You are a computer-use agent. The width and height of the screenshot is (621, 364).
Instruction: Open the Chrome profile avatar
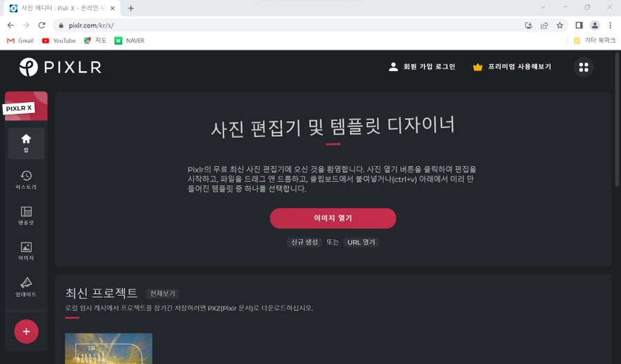click(595, 26)
